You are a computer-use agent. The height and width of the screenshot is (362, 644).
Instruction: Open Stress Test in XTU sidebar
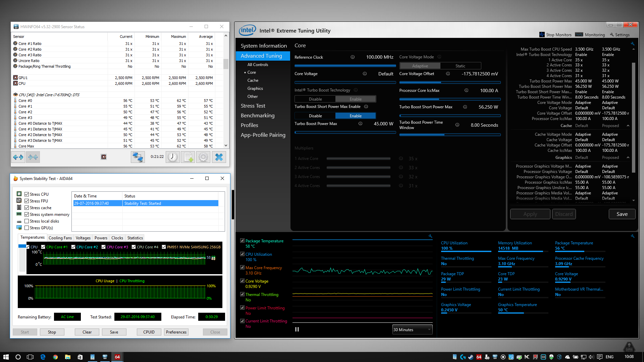click(x=253, y=106)
